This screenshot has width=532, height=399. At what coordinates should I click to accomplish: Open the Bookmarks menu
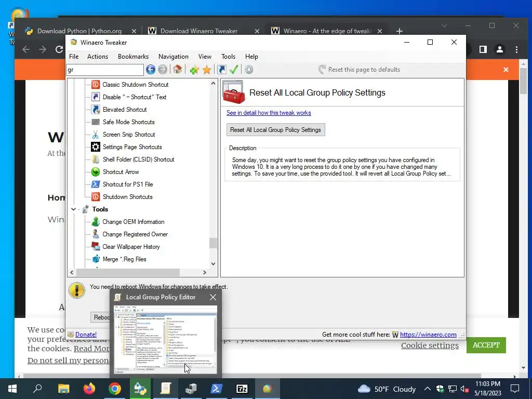point(133,57)
